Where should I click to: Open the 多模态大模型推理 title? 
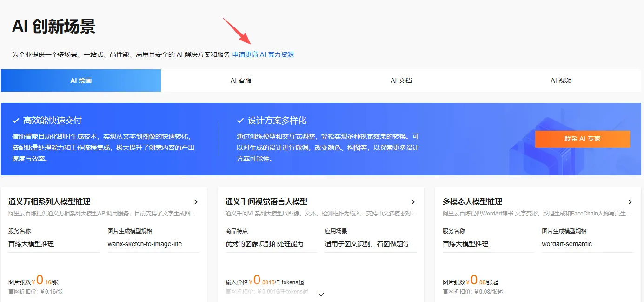472,201
